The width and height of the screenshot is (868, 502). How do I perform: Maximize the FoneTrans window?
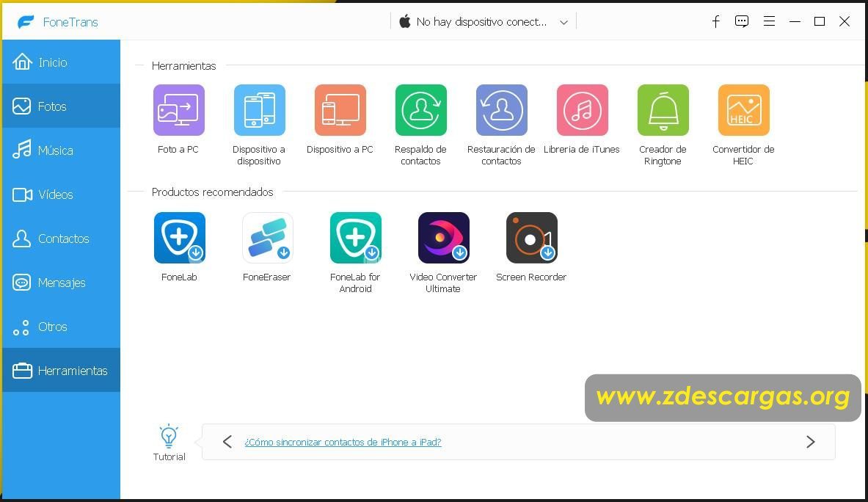click(x=820, y=21)
